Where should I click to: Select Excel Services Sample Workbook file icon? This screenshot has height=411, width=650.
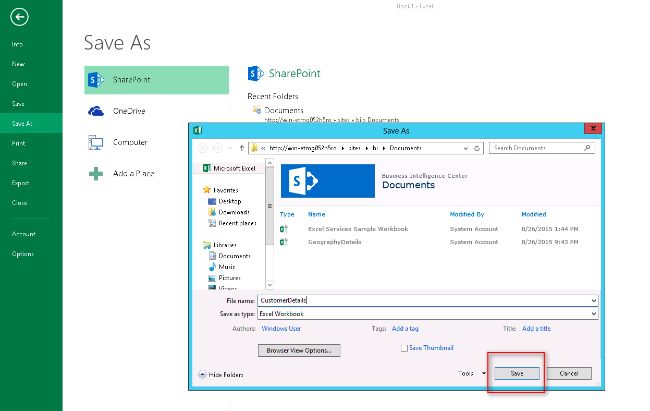[x=284, y=229]
